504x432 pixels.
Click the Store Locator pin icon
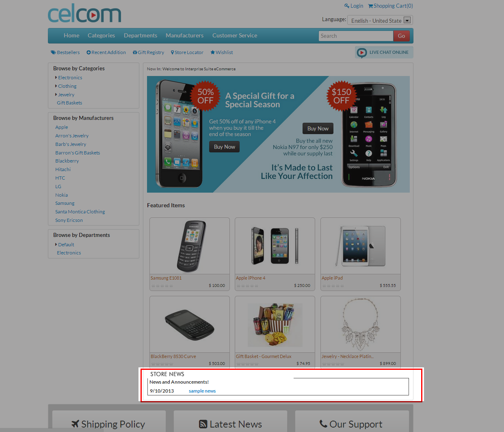[173, 52]
